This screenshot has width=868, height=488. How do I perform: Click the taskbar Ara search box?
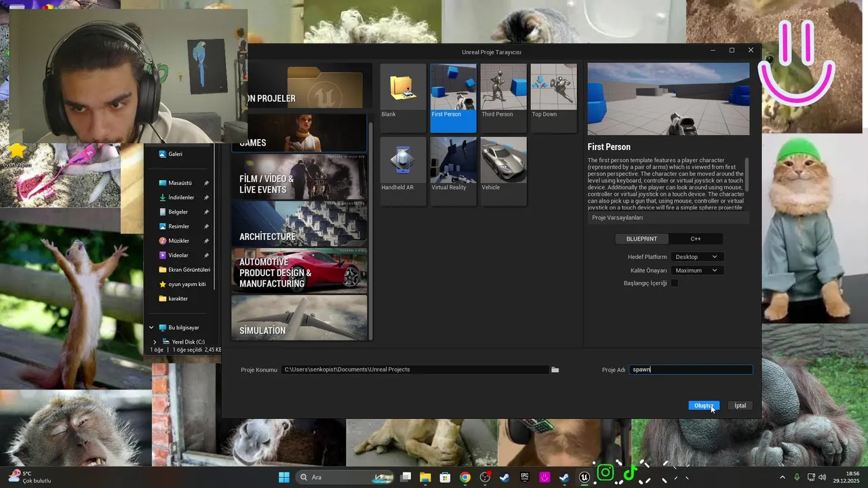coord(347,477)
